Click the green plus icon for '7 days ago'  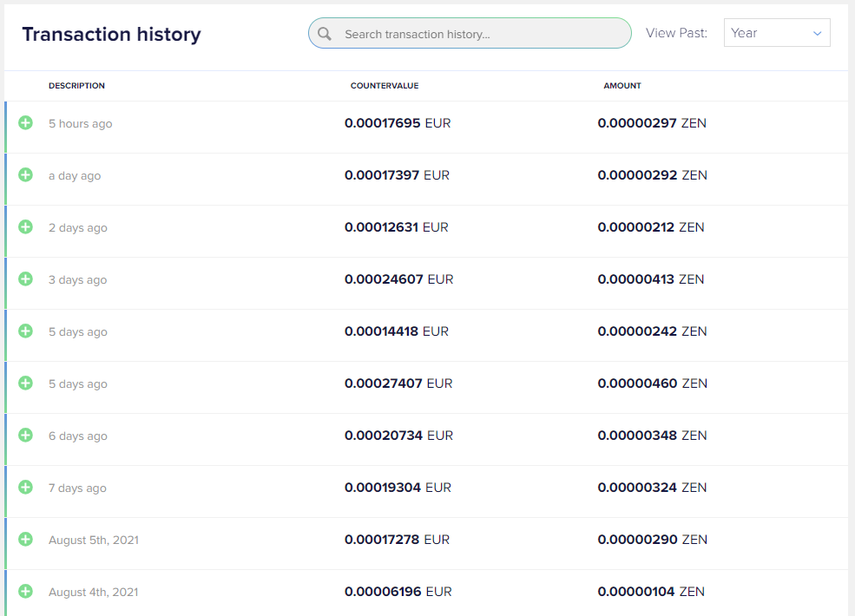(x=26, y=488)
